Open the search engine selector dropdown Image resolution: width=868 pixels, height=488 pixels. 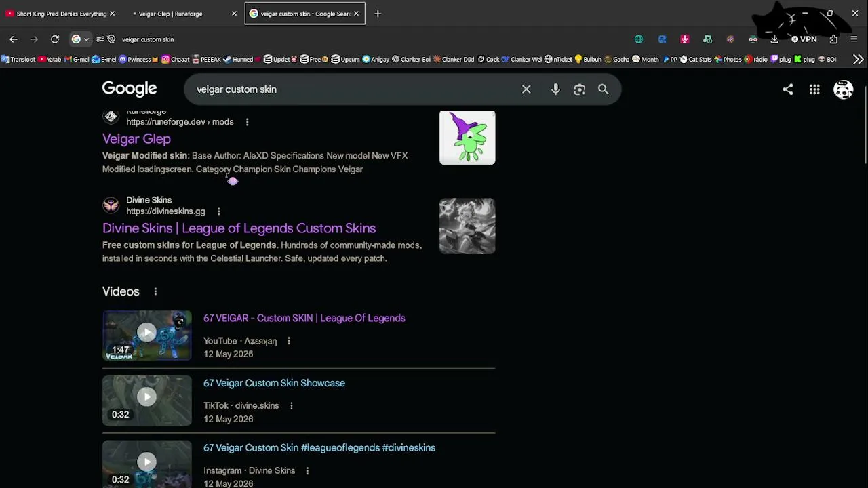[80, 39]
